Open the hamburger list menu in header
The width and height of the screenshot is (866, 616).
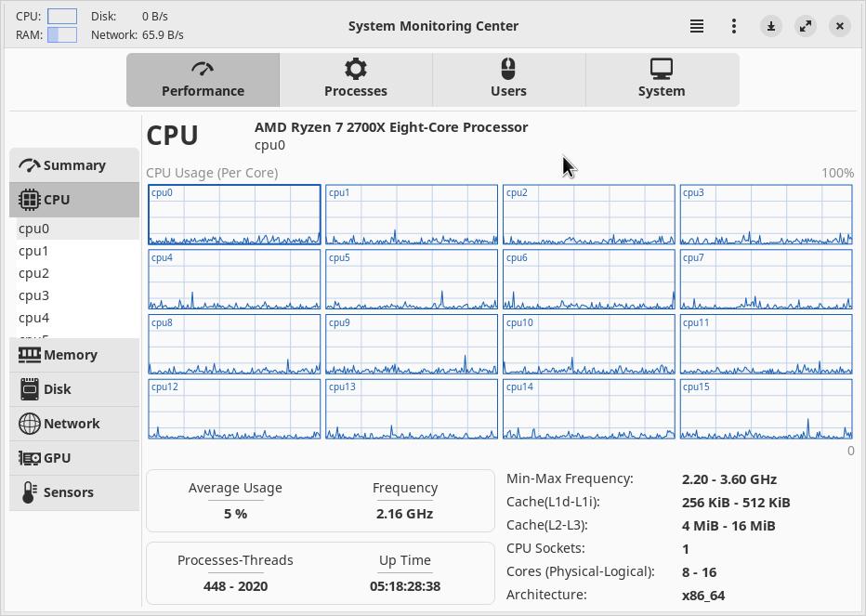(x=697, y=26)
